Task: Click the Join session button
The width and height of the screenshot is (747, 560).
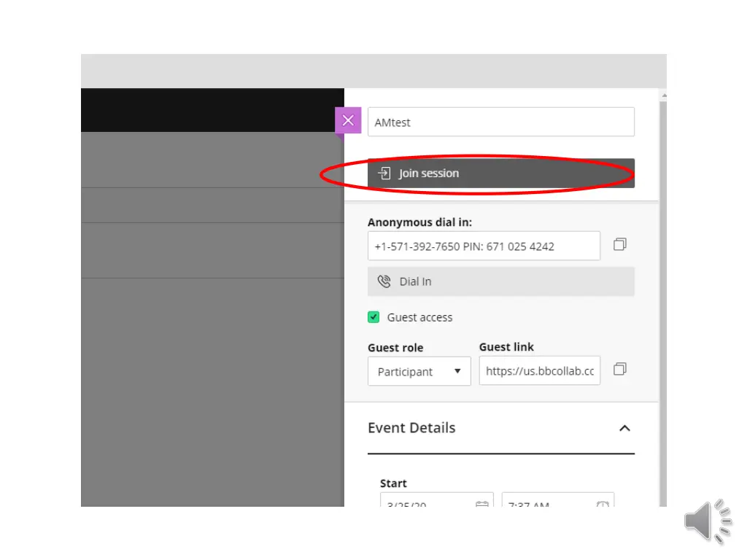Action: (x=500, y=174)
